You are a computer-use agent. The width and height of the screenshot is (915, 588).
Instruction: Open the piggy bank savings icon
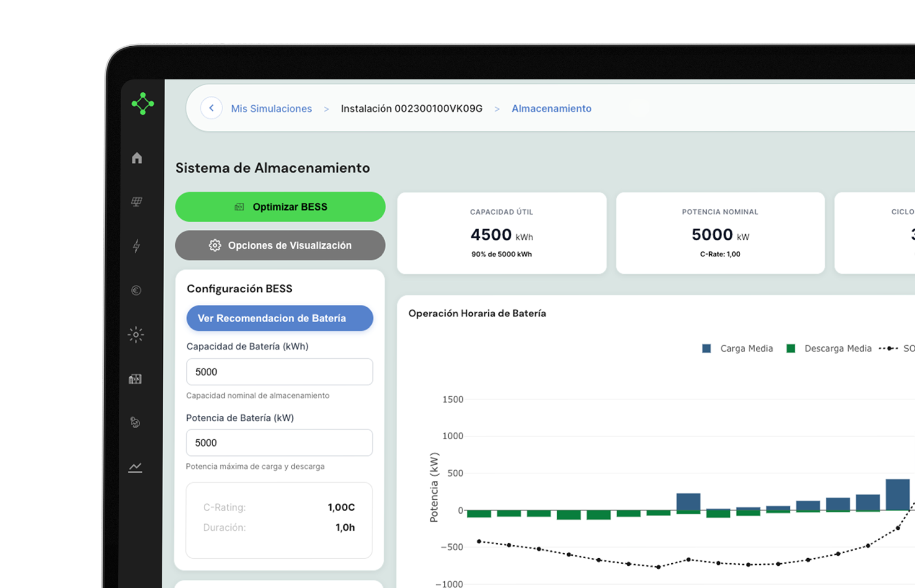pyautogui.click(x=135, y=422)
